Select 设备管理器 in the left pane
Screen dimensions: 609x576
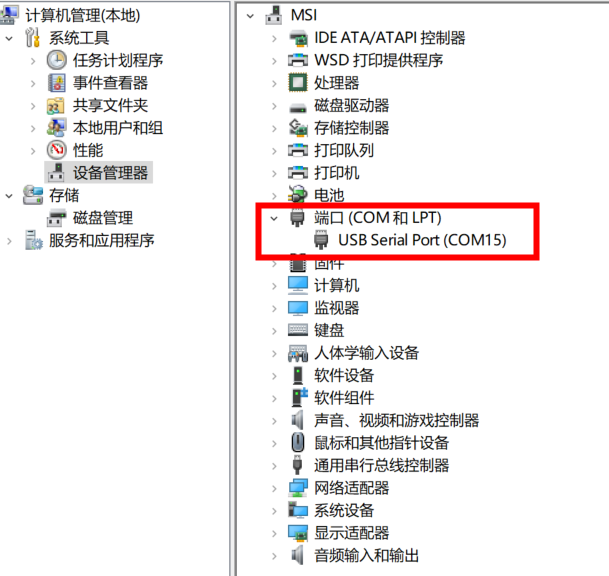coord(110,172)
